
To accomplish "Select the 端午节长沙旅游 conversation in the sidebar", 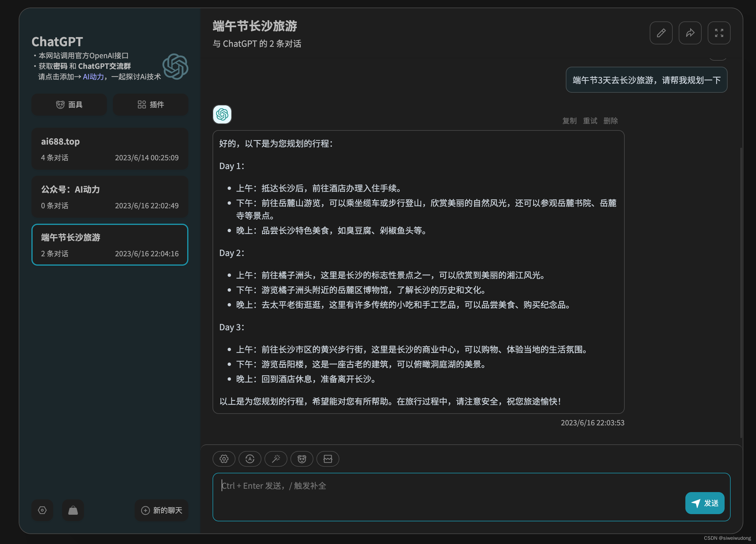I will point(110,245).
